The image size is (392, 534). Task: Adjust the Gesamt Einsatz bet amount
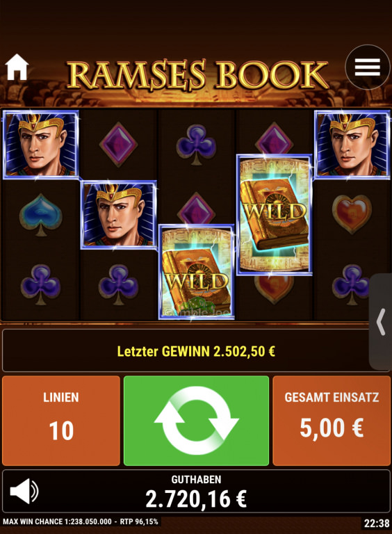coord(332,421)
